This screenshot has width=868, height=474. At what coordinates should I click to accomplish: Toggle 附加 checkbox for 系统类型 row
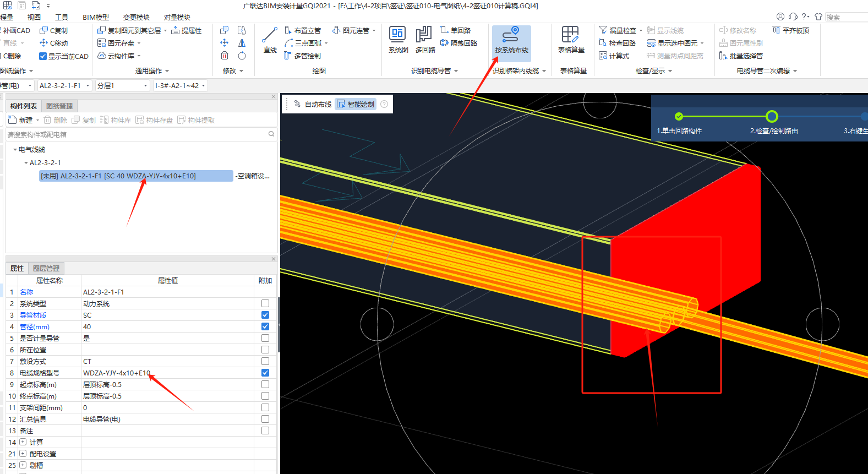pyautogui.click(x=265, y=303)
